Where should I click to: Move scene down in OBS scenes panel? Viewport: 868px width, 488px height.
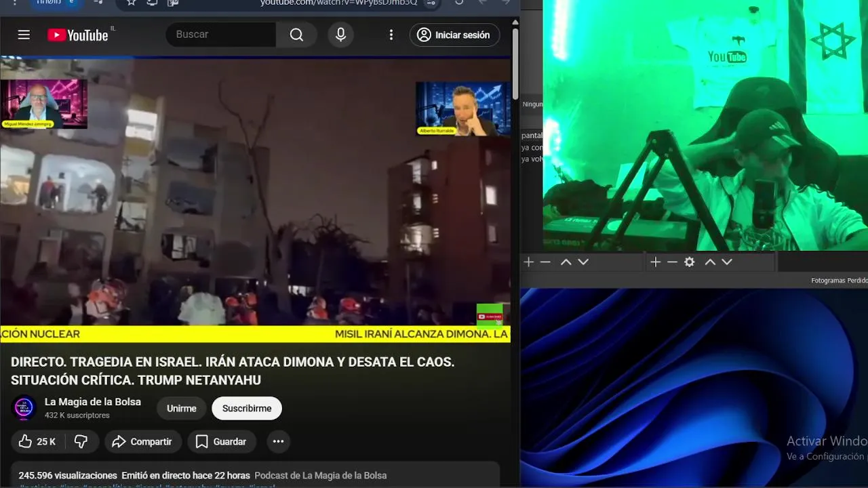pos(583,262)
